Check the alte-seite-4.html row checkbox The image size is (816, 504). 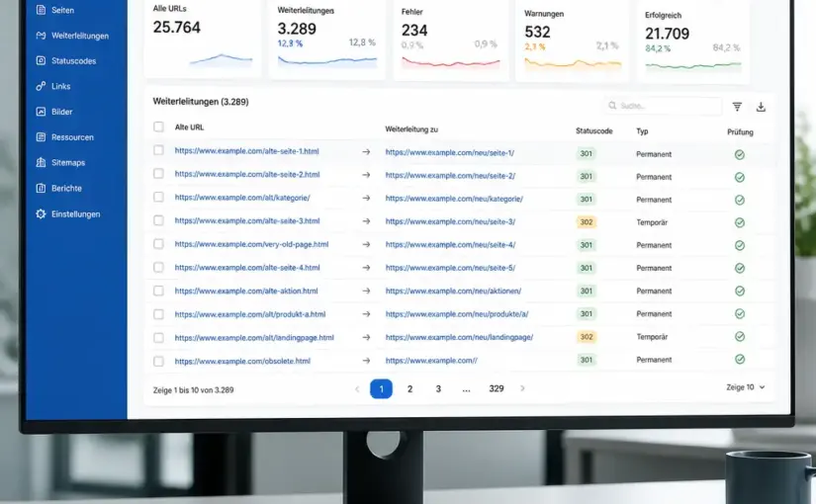[x=158, y=267]
